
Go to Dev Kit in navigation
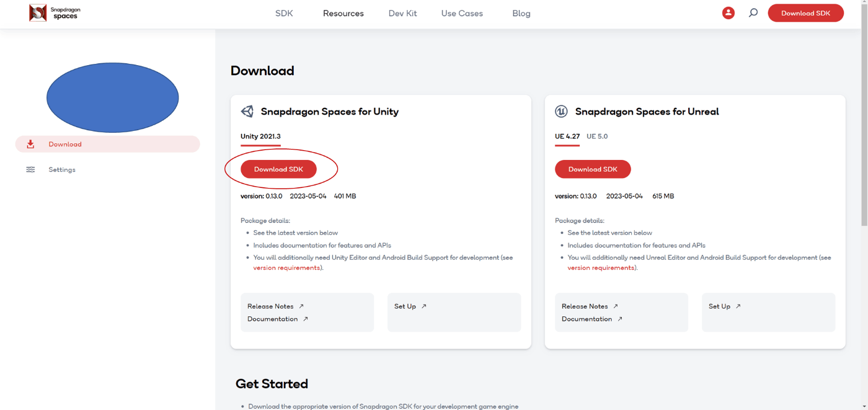pyautogui.click(x=403, y=13)
